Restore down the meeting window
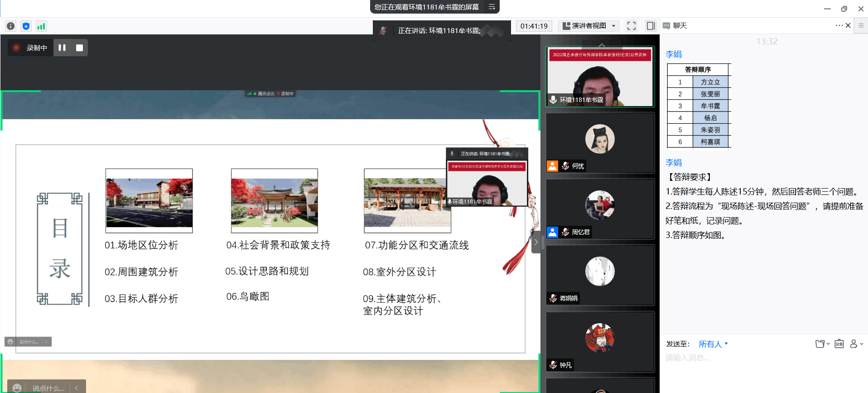Image resolution: width=868 pixels, height=393 pixels. [x=844, y=9]
